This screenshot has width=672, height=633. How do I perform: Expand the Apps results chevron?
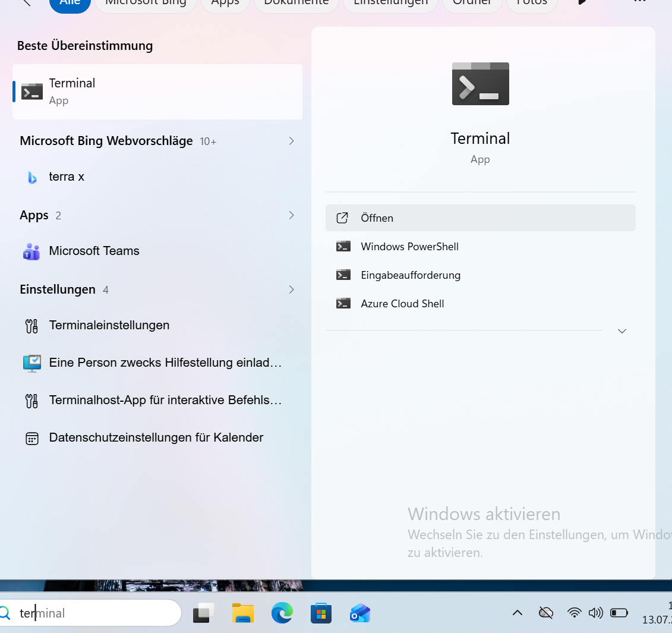(x=291, y=215)
